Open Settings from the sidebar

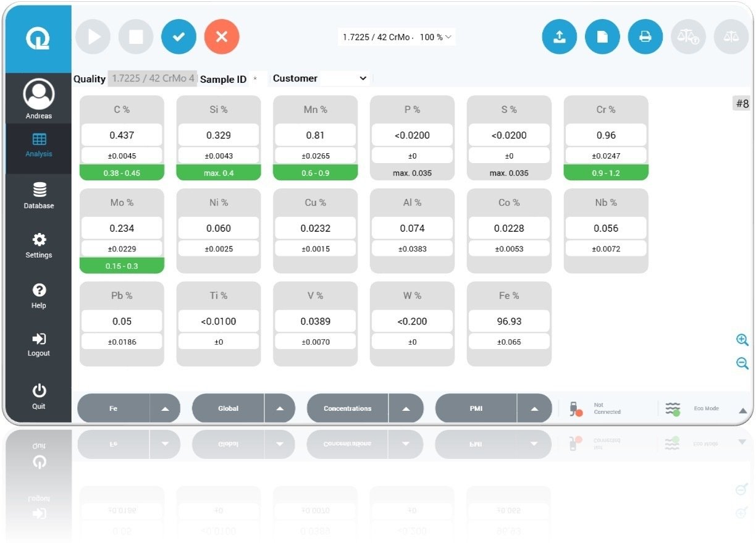(x=39, y=245)
